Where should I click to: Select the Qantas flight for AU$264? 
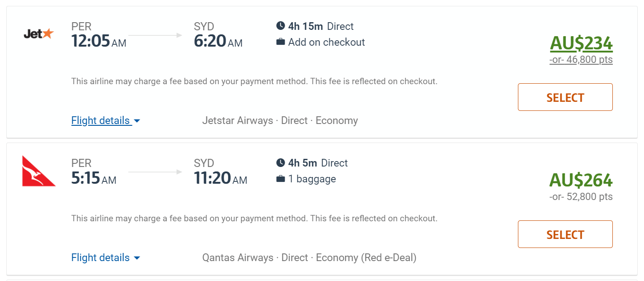point(565,234)
